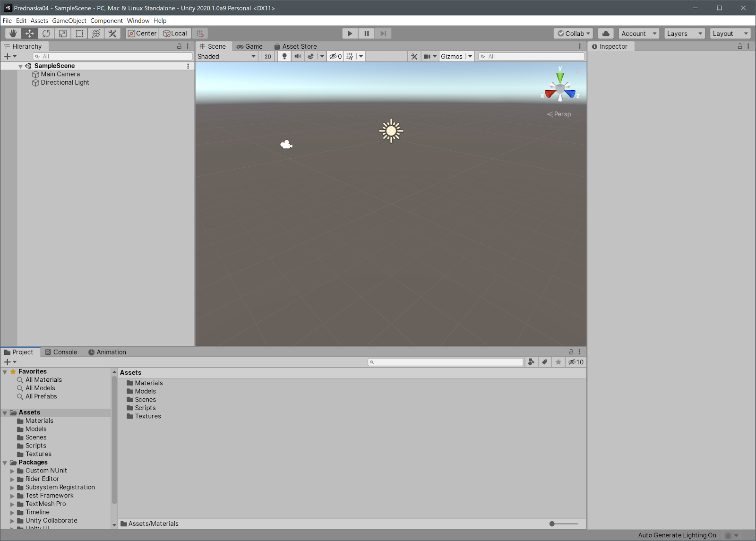Open the Account dropdown

[639, 34]
